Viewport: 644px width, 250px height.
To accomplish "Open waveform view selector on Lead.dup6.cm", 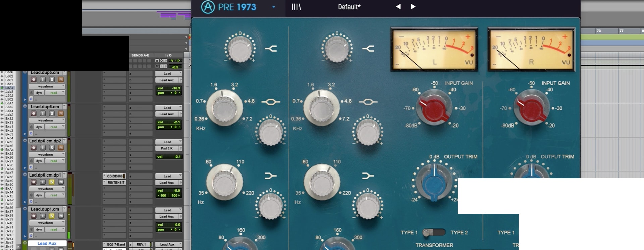I will [47, 120].
